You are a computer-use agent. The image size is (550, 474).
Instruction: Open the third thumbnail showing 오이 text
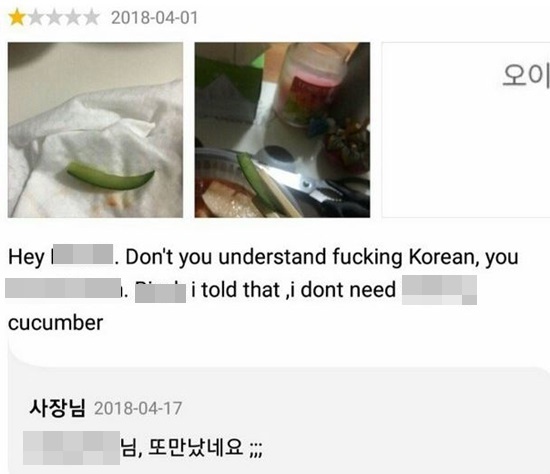pos(466,130)
